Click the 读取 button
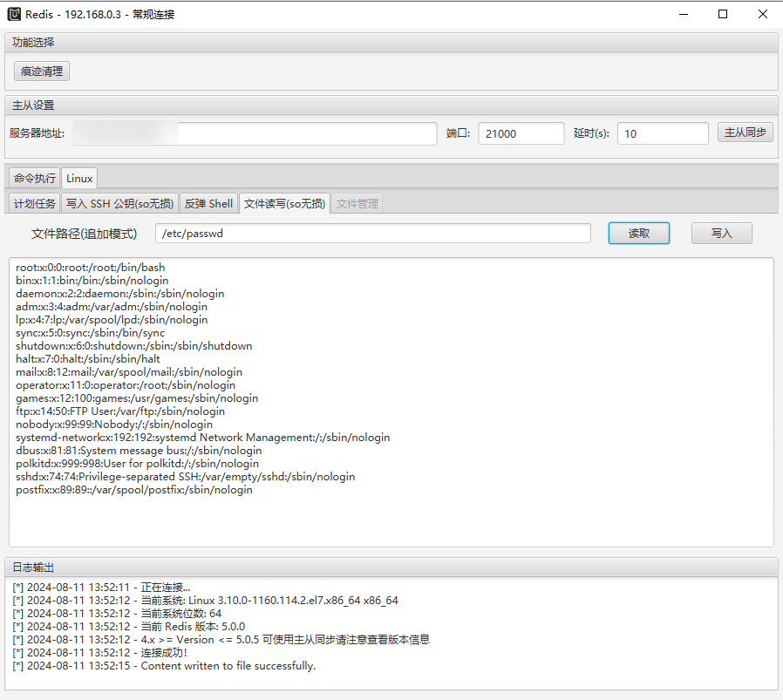The image size is (783, 700). tap(638, 233)
